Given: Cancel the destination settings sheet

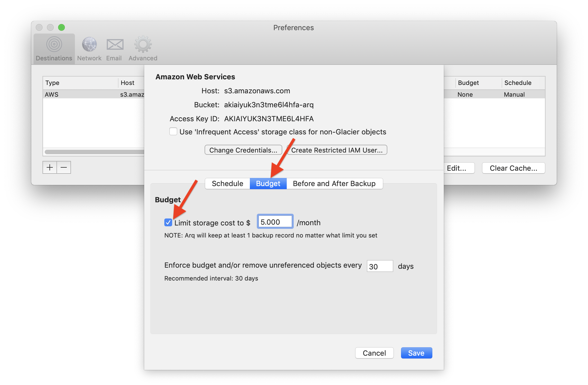Looking at the screenshot, I should coord(374,353).
